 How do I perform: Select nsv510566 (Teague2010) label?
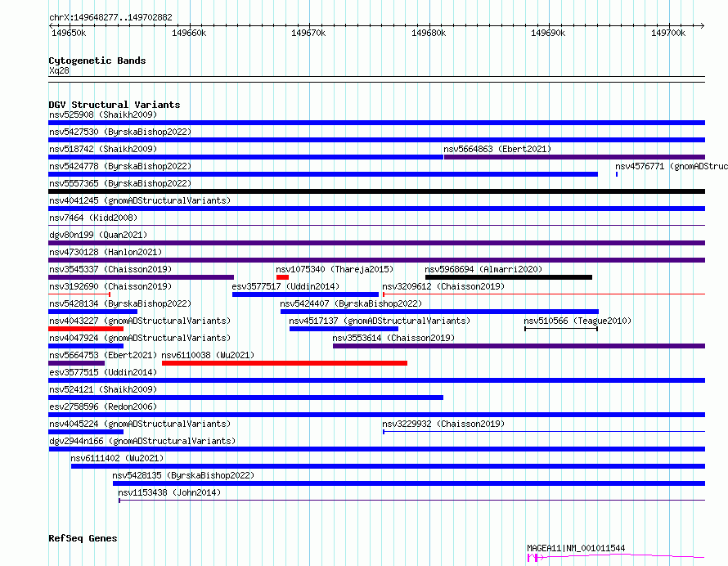(577, 321)
